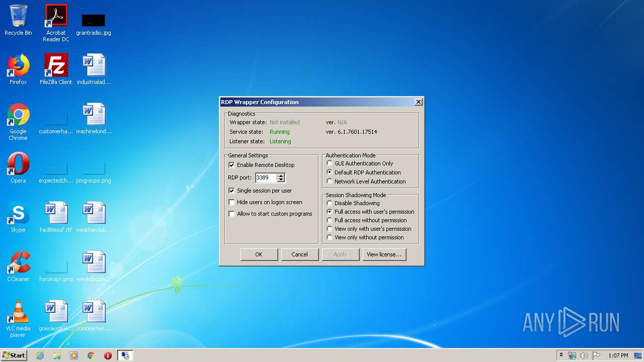The height and width of the screenshot is (362, 644).
Task: Decrease RDP port with down arrow
Action: point(281,180)
